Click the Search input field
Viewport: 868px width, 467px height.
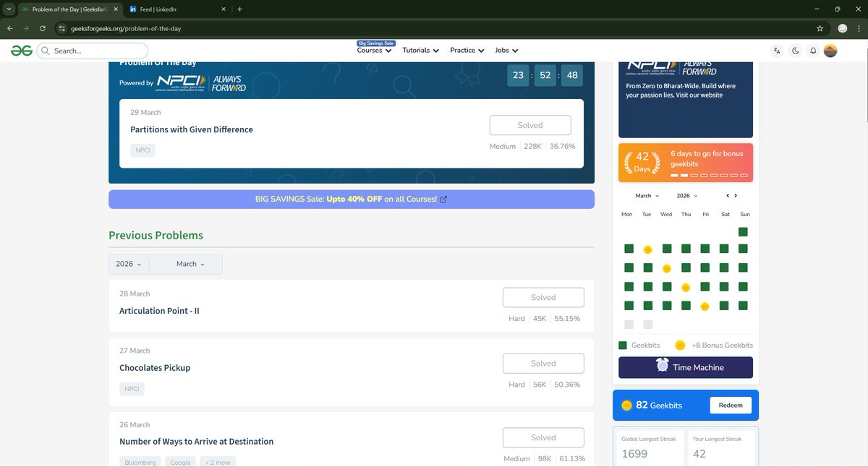pyautogui.click(x=92, y=51)
